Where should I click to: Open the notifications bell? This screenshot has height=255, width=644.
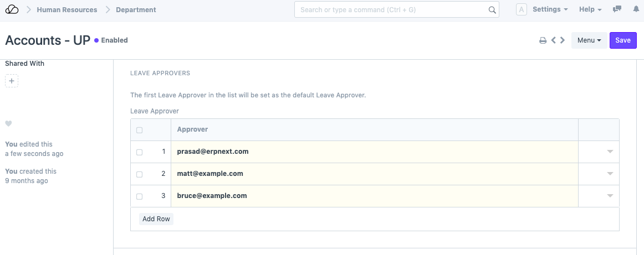pyautogui.click(x=635, y=9)
